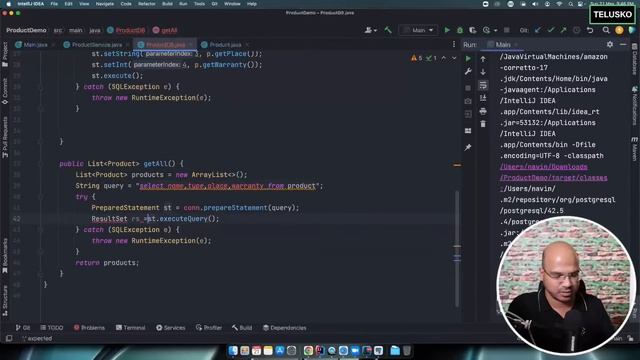Open the Dependencies tool window

[x=284, y=328]
